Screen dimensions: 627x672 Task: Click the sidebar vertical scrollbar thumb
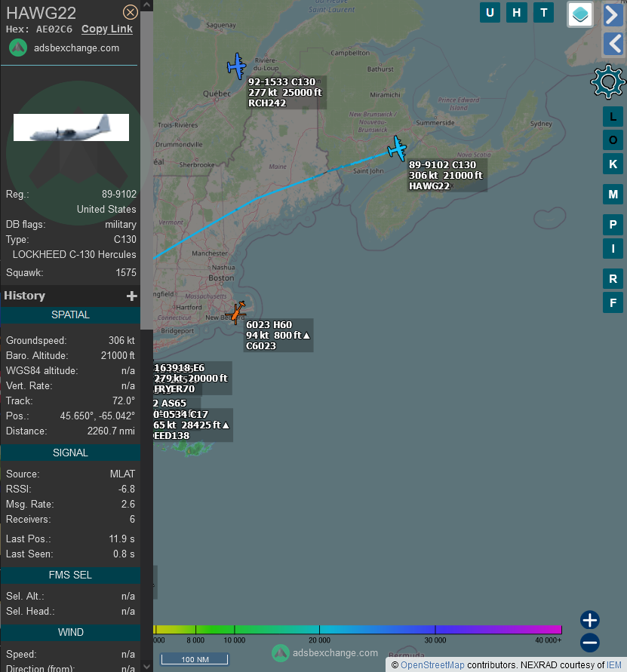pyautogui.click(x=146, y=170)
